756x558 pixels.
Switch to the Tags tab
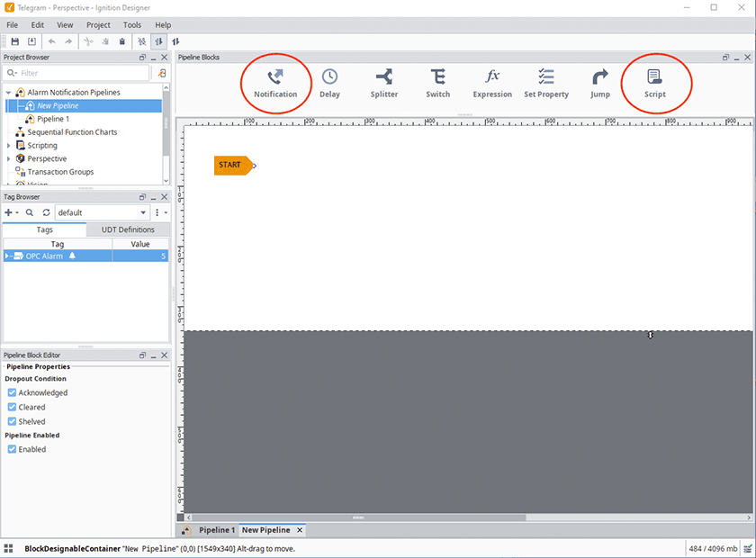[x=45, y=229]
